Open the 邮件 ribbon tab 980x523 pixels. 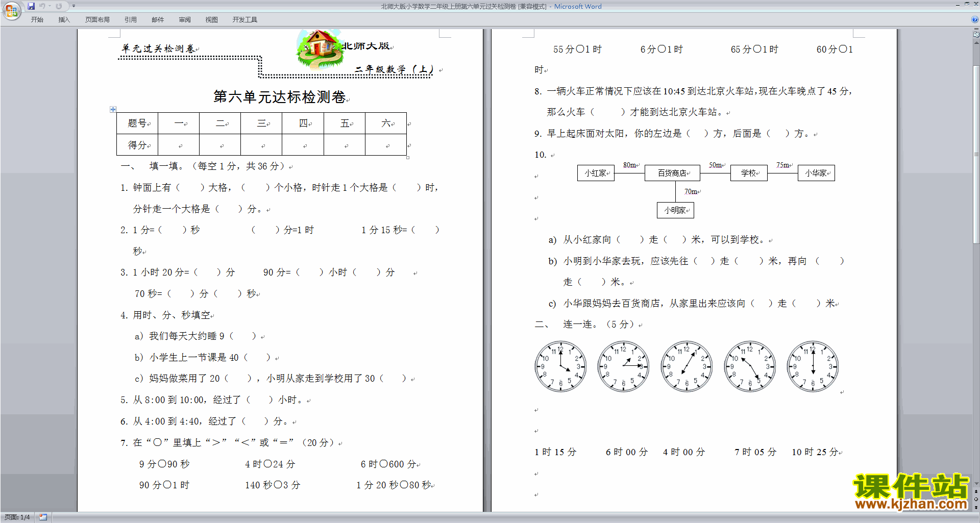pos(158,20)
